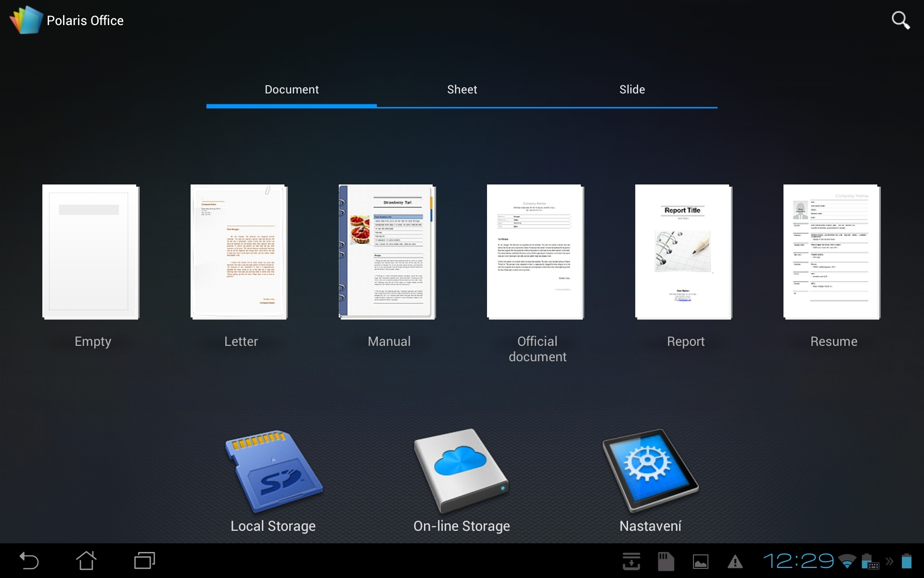
Task: Create a document from the Empty template
Action: [x=91, y=251]
